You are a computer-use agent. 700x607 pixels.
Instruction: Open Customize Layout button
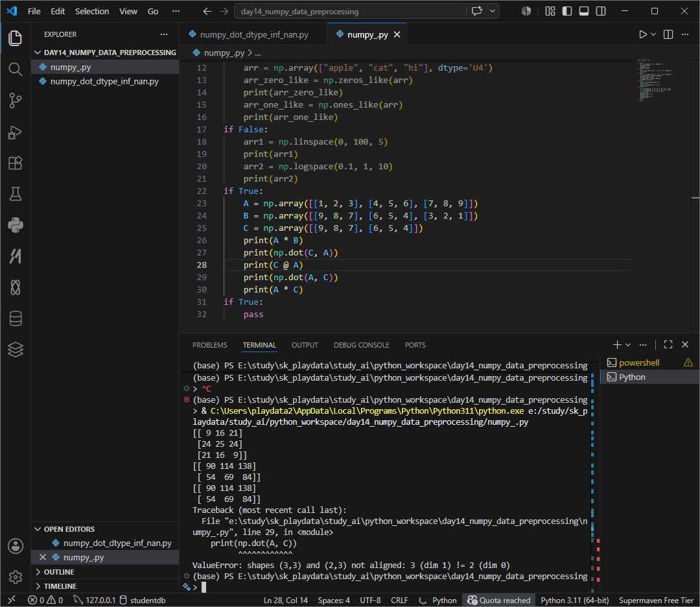[x=550, y=11]
